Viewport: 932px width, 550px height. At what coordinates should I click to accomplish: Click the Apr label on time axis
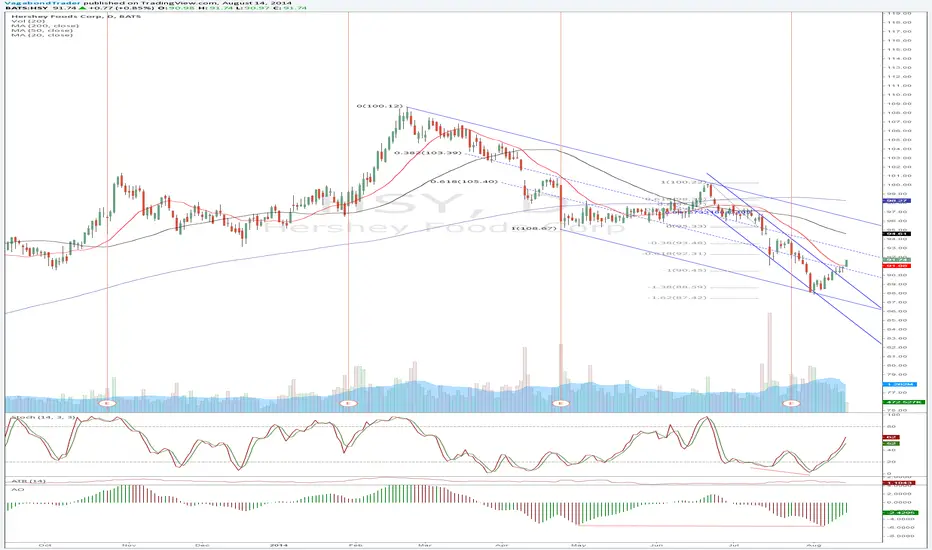[502, 545]
